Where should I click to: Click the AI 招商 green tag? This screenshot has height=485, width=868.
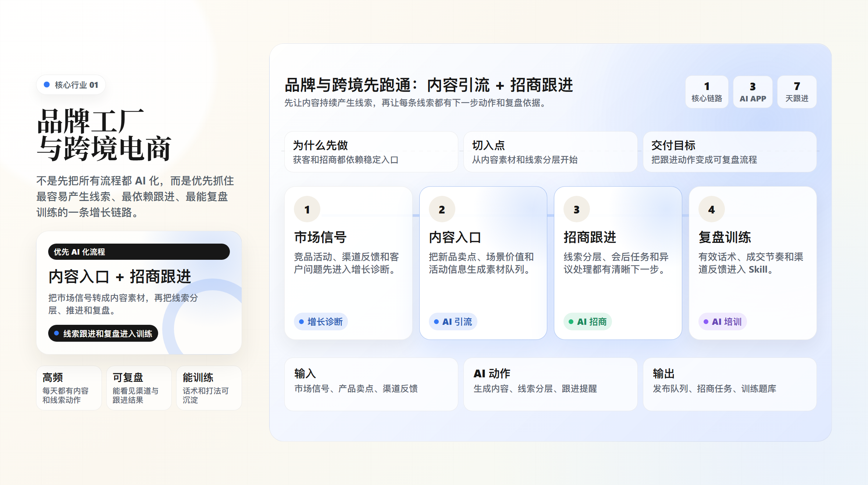(587, 322)
